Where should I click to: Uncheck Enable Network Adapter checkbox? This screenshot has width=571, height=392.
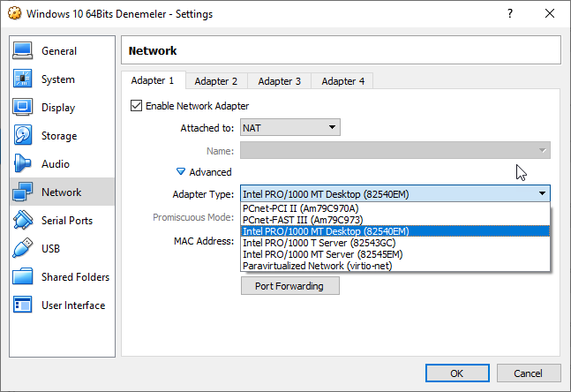click(x=136, y=106)
